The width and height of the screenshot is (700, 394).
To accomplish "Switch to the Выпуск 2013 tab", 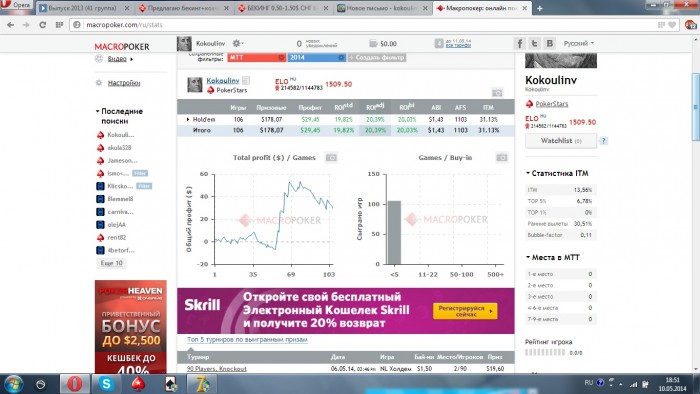I will coord(83,8).
